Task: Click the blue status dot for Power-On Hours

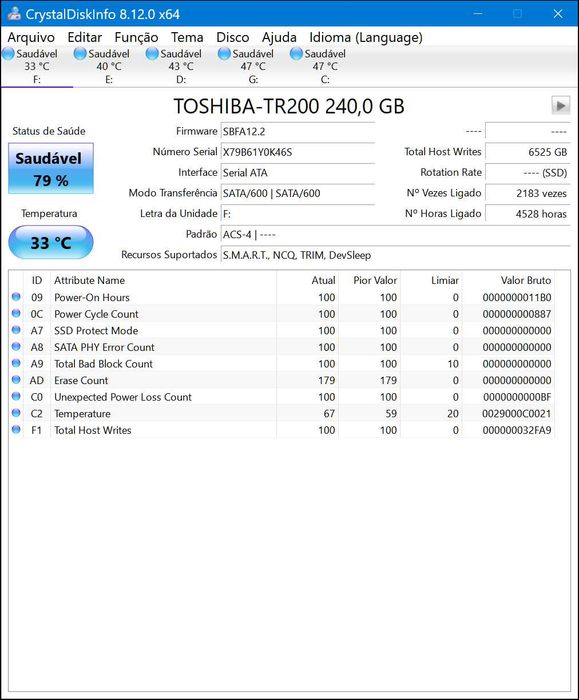Action: [x=16, y=296]
